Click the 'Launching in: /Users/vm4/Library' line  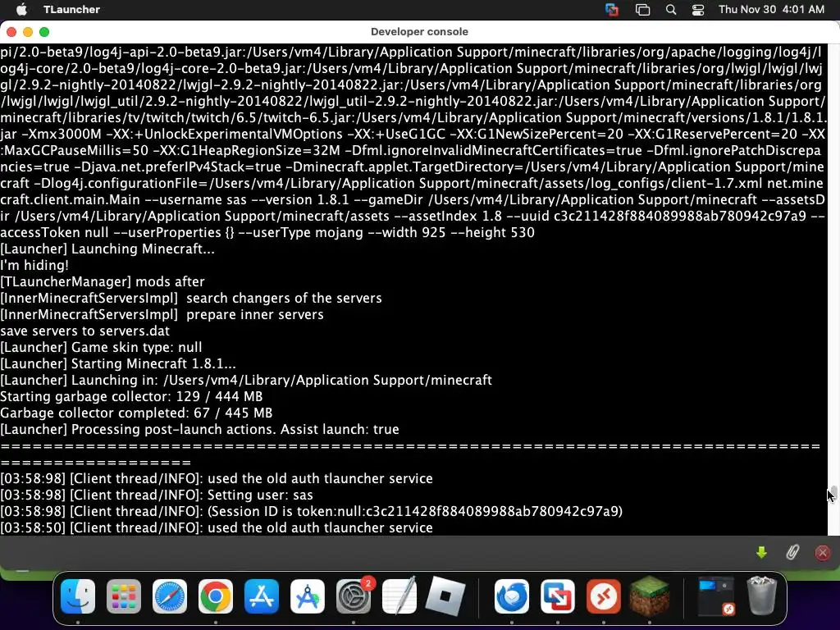point(246,381)
